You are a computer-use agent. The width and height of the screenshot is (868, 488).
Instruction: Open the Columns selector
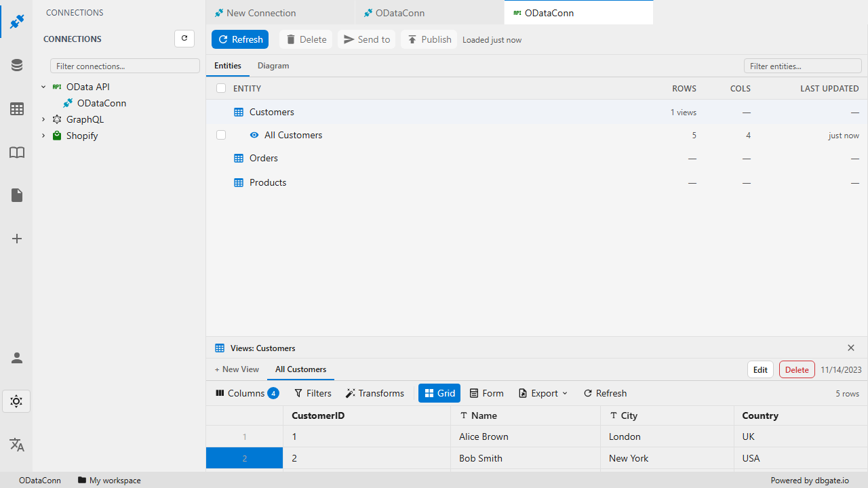coord(247,393)
